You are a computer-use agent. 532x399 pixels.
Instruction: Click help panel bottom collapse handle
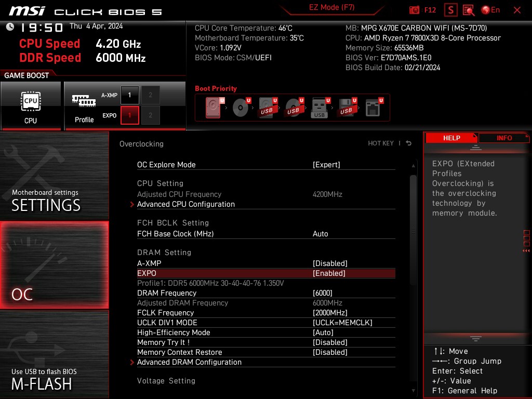(x=476, y=339)
